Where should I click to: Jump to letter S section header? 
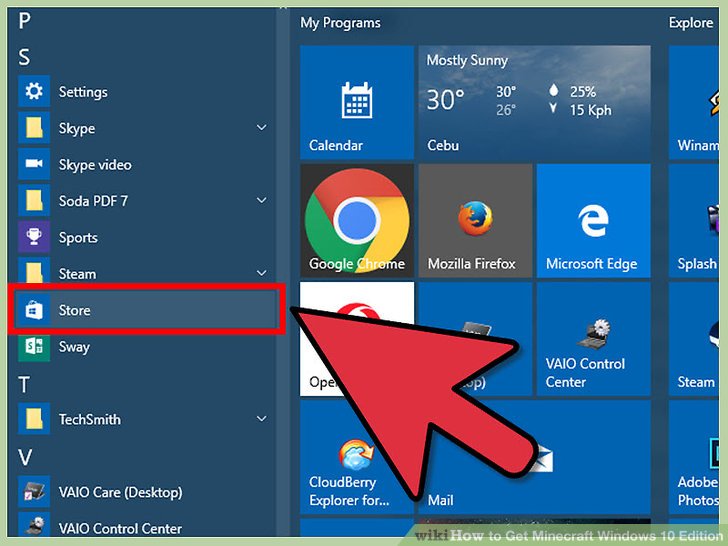click(24, 58)
